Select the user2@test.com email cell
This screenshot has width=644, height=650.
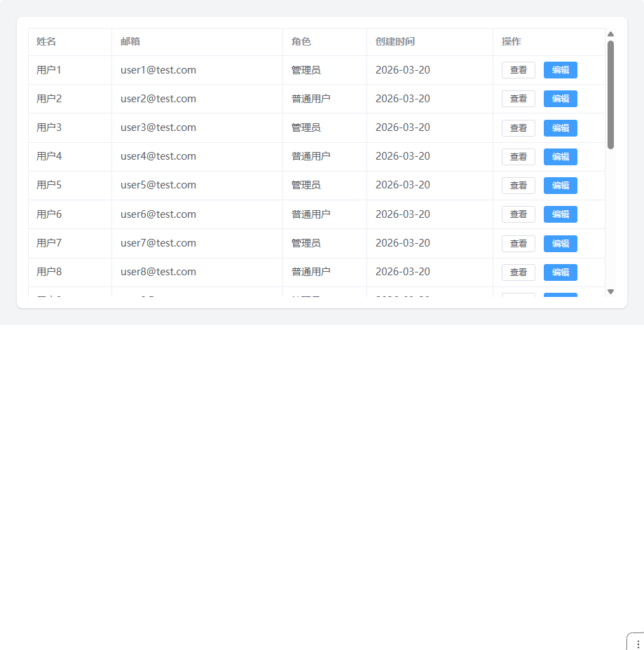[158, 99]
